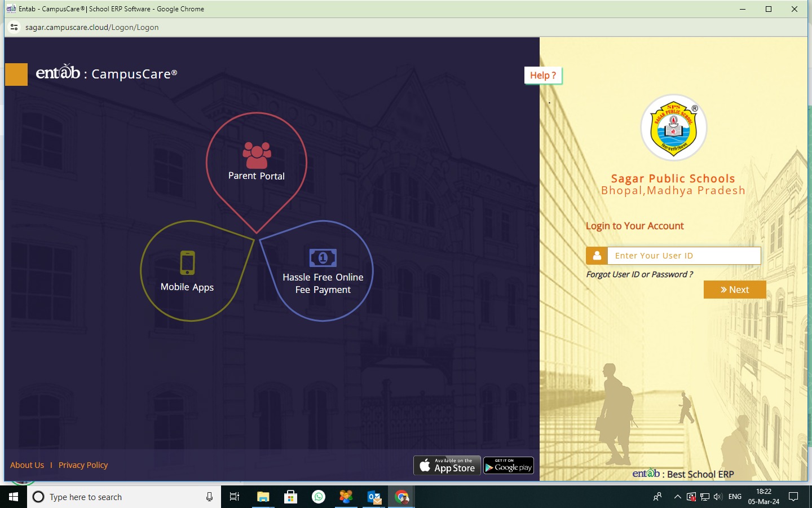Click the Available on the App Store badge
Viewport: 812px width, 508px height.
point(447,466)
